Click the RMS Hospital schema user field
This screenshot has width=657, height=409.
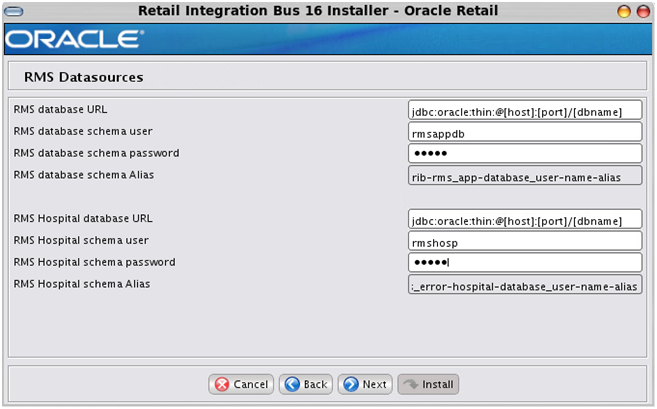(x=525, y=241)
